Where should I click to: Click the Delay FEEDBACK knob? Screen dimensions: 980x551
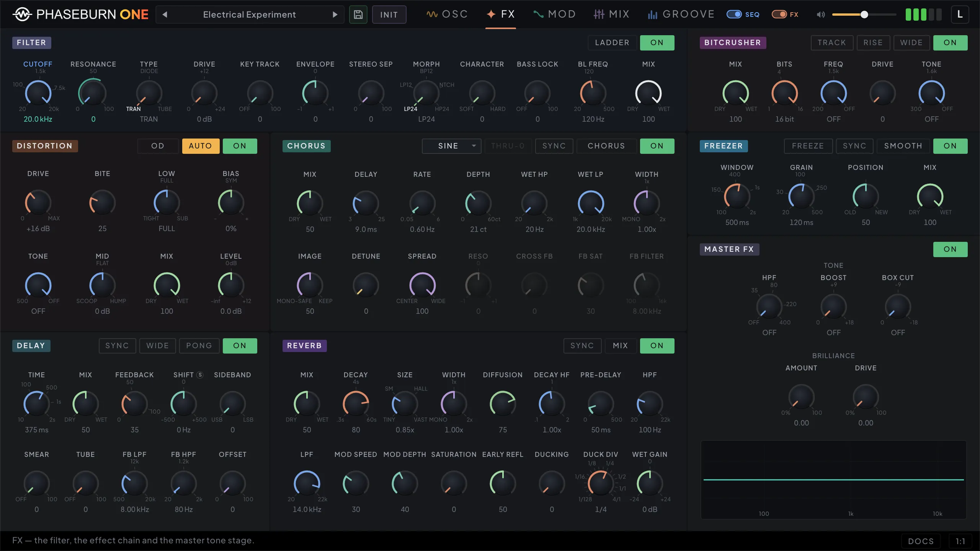pos(134,404)
